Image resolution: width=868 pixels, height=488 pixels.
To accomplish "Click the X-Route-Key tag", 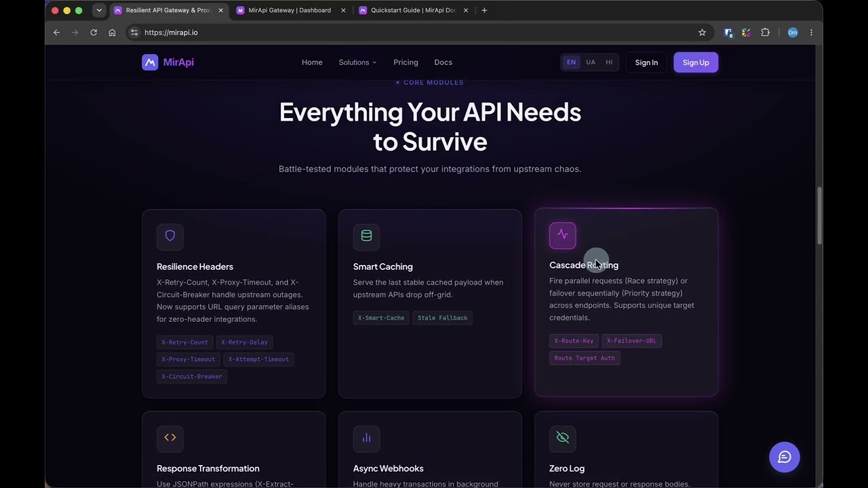I will pyautogui.click(x=574, y=341).
